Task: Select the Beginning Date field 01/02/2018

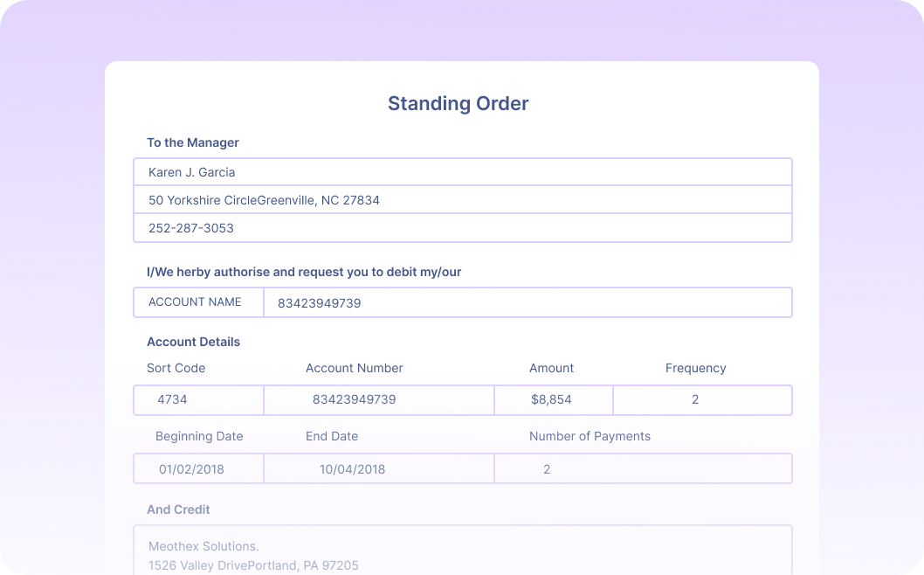Action: pos(198,469)
